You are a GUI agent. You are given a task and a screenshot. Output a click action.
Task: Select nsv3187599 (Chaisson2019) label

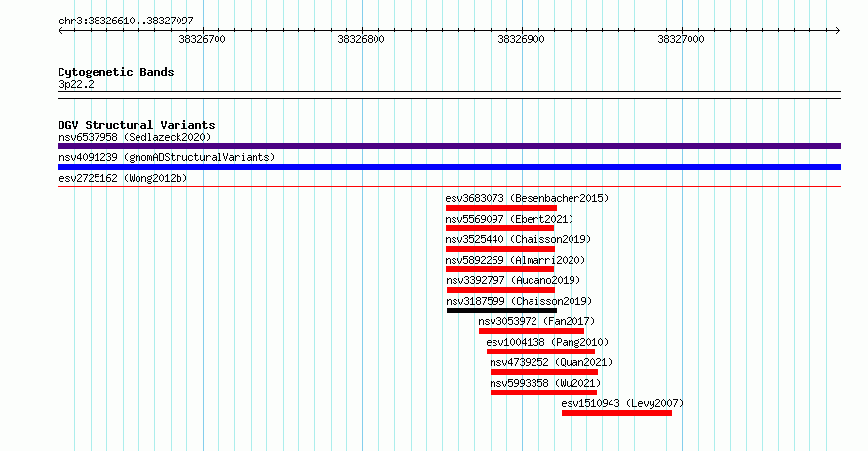point(519,301)
